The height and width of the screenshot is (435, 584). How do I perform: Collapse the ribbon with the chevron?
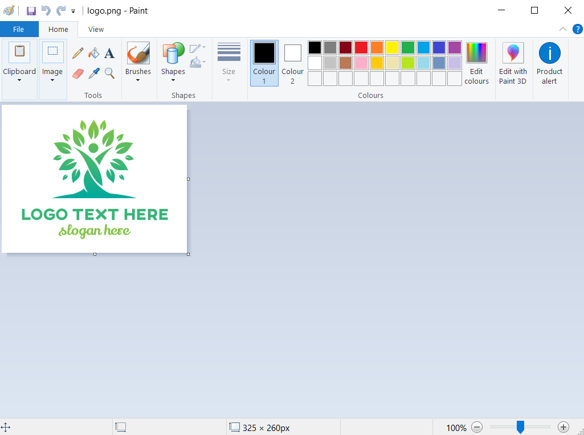pyautogui.click(x=562, y=29)
